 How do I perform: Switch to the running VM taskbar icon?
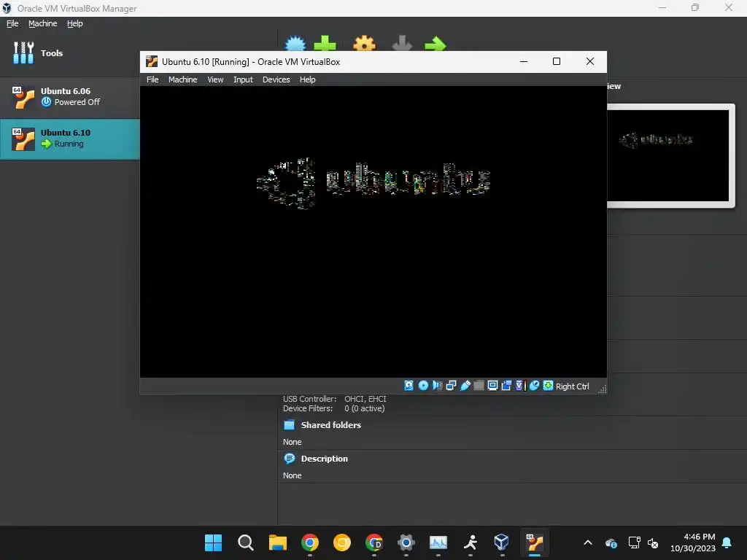coord(535,542)
